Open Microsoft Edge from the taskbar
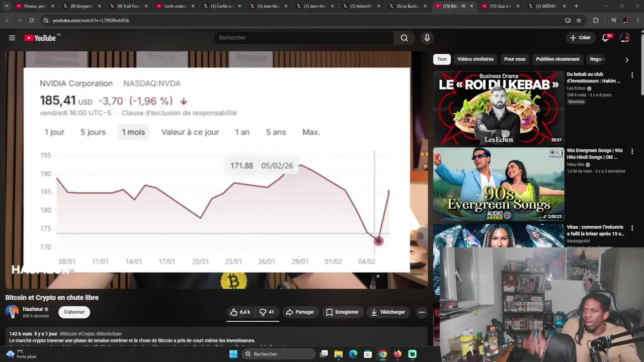This screenshot has height=362, width=644. point(353,354)
